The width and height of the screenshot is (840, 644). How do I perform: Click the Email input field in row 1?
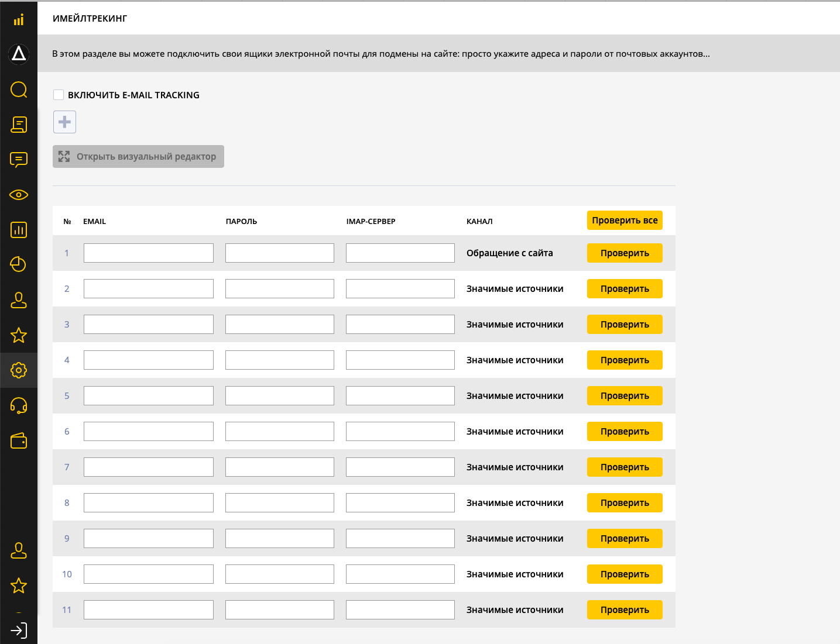pos(149,253)
